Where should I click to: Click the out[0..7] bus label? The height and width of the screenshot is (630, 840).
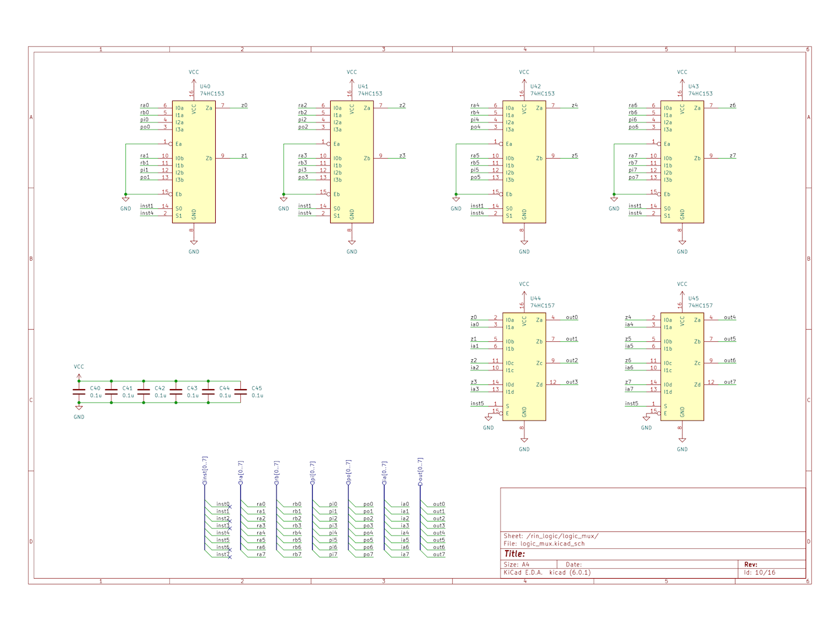(x=421, y=470)
